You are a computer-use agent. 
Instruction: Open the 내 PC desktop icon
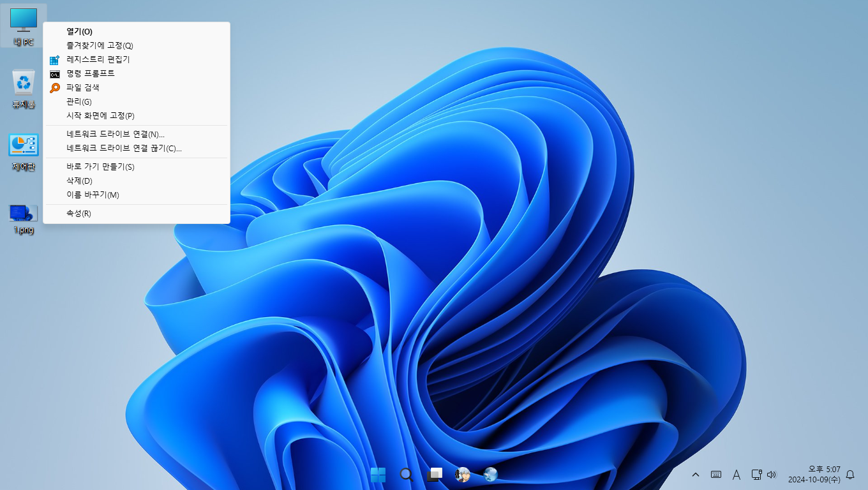tap(24, 27)
